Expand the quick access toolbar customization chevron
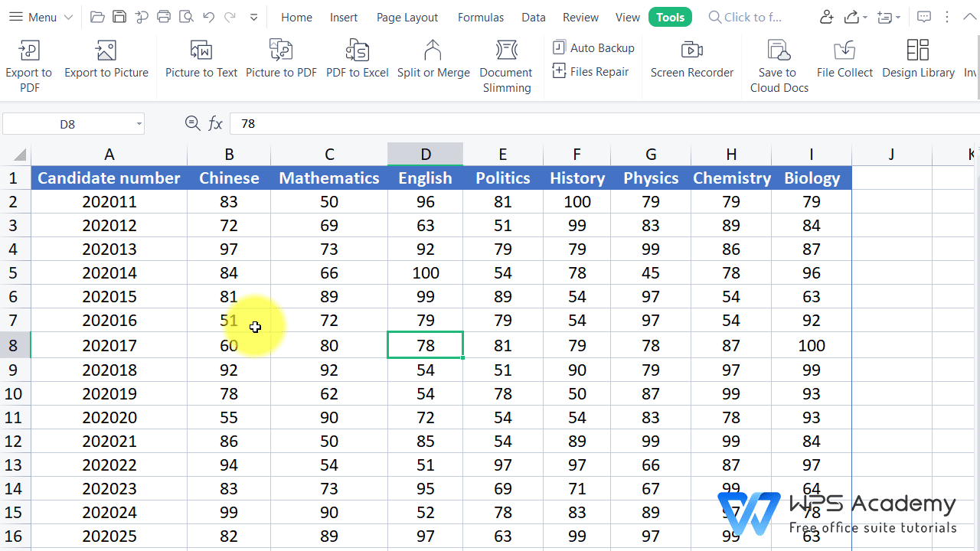Screen dimensions: 980x551 [253, 17]
